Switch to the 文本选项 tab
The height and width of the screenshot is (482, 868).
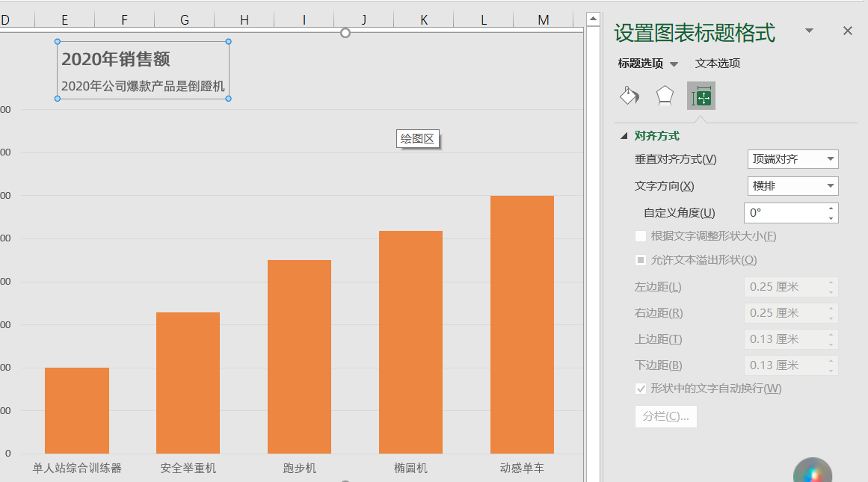click(x=717, y=64)
